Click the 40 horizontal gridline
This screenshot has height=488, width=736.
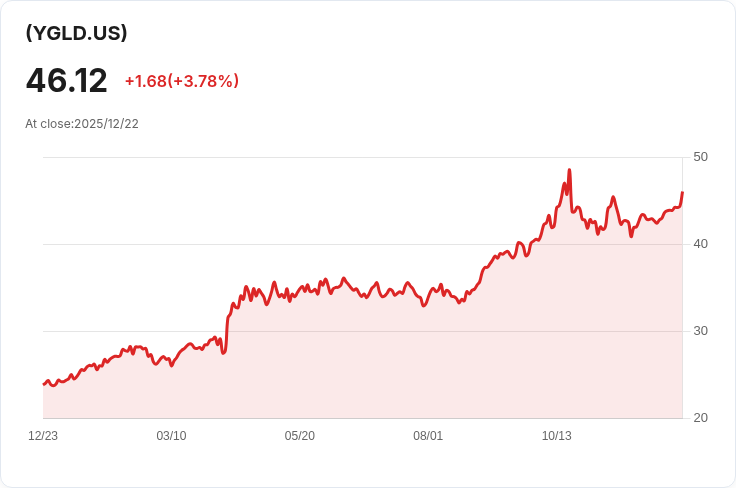tap(363, 244)
